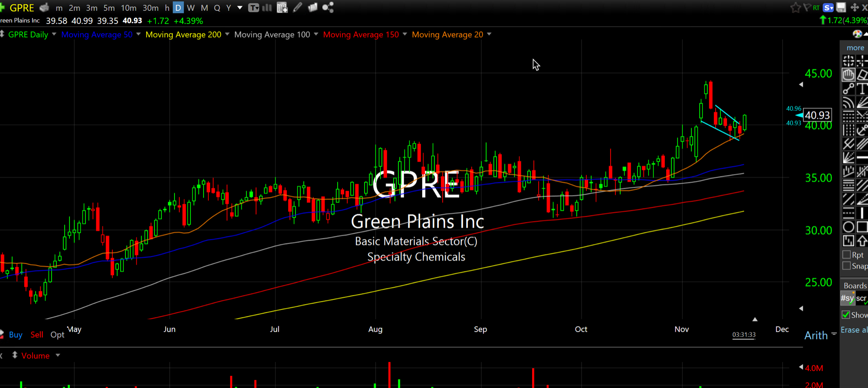Select the fan lines tool
This screenshot has height=388, width=868.
point(848,158)
